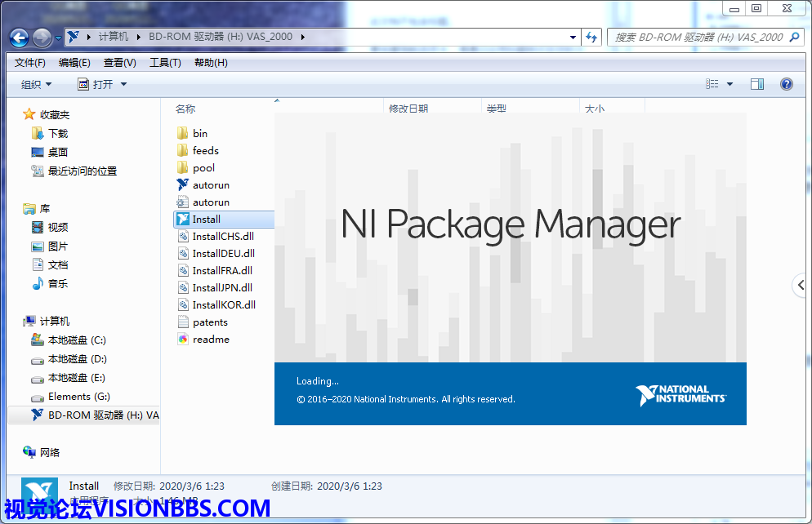
Task: Click the 打开 toolbar button
Action: coord(102,84)
